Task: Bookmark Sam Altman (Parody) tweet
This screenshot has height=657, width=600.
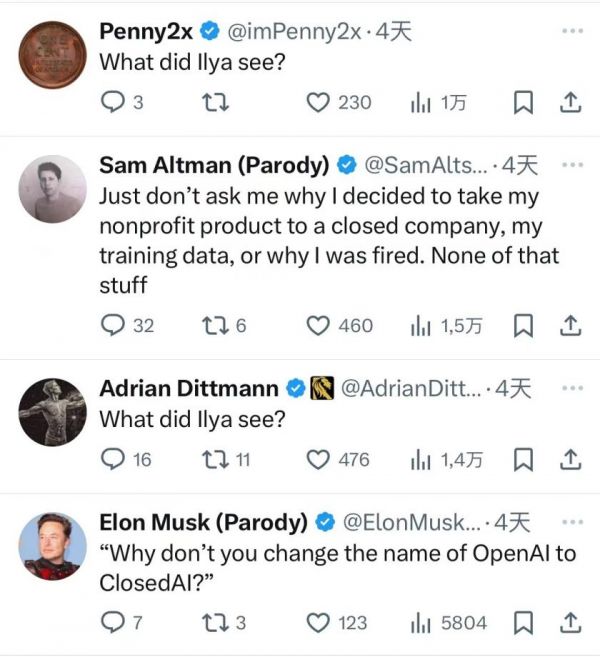Action: coord(524,325)
